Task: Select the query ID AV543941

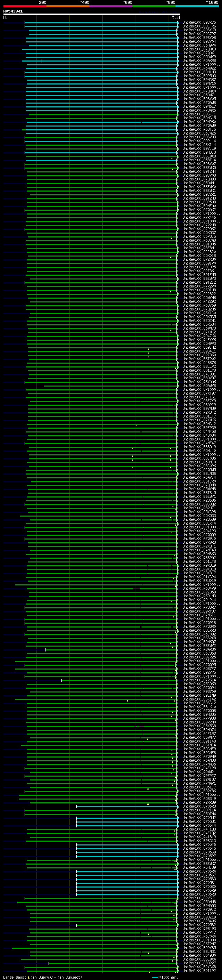Action: pos(13,11)
